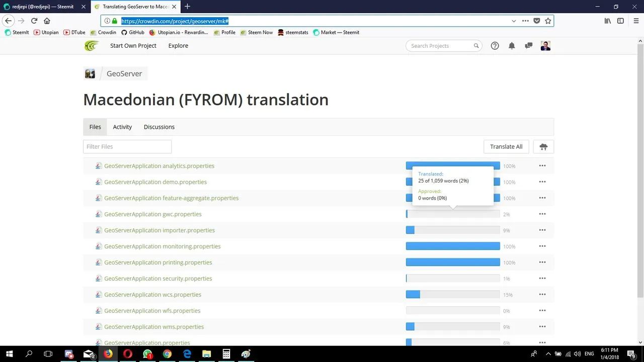Open the notifications bell icon
644x362 pixels.
point(512,46)
